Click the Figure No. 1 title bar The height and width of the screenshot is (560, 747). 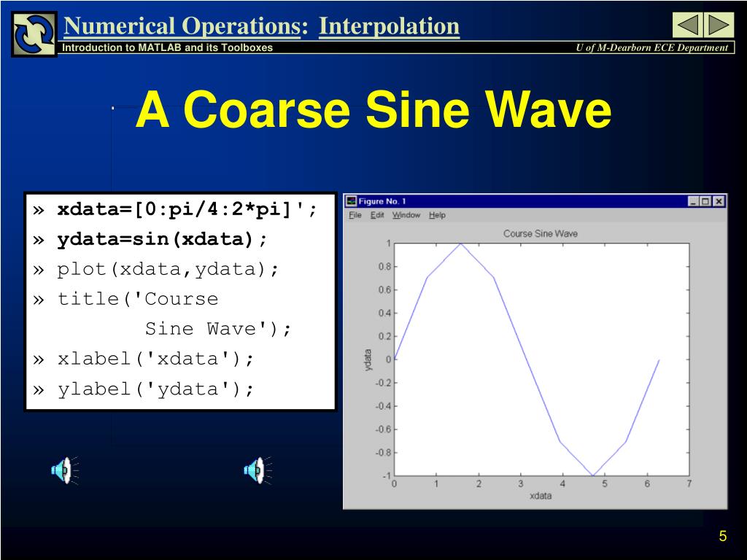[x=535, y=201]
